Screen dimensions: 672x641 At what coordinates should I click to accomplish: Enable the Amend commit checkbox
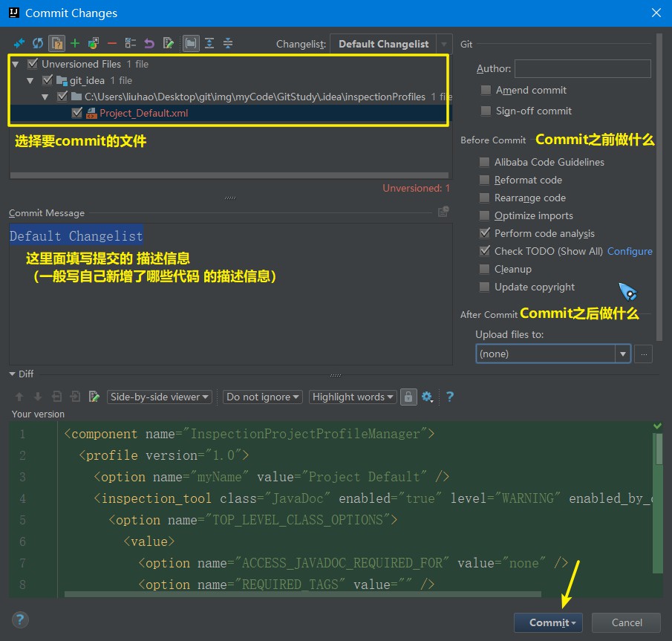click(x=486, y=90)
